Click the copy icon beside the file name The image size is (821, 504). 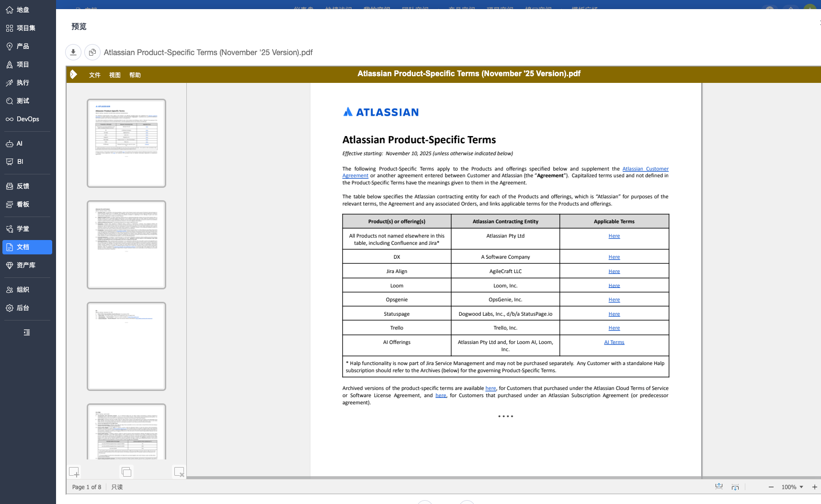click(92, 52)
